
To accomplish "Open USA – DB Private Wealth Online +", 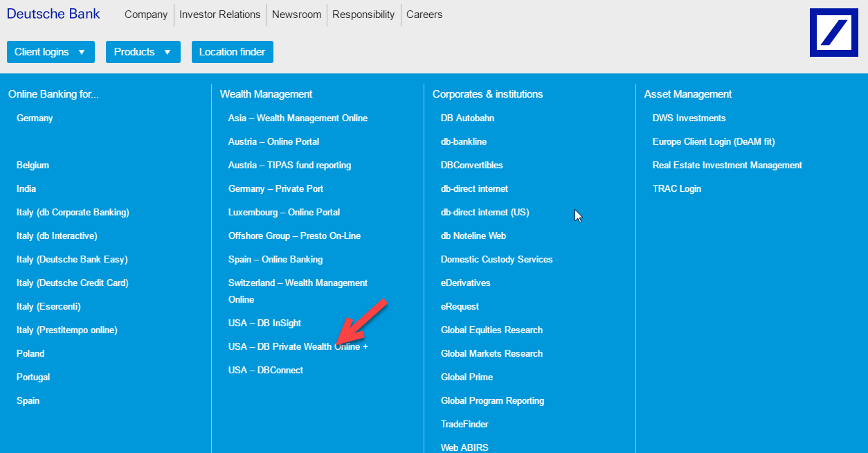I will pyautogui.click(x=298, y=346).
